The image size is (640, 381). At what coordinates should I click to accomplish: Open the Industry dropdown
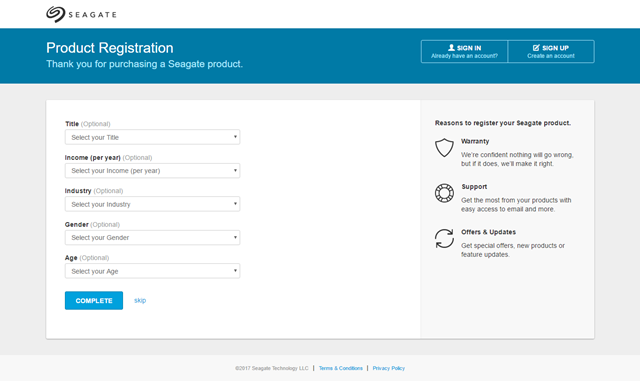tap(152, 204)
